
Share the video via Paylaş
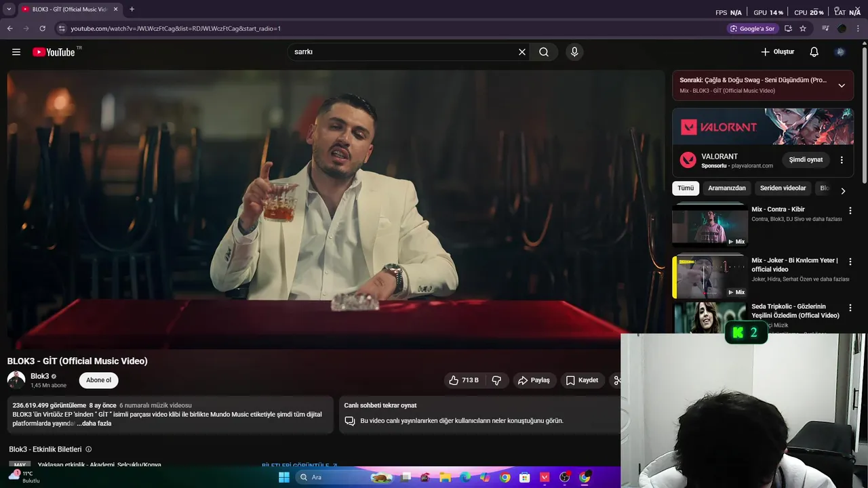coord(534,380)
